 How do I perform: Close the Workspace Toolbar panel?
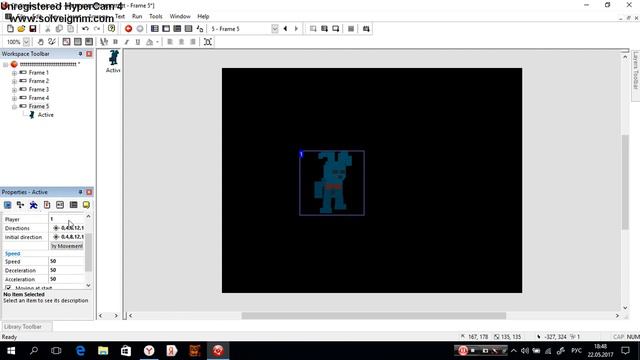89,54
